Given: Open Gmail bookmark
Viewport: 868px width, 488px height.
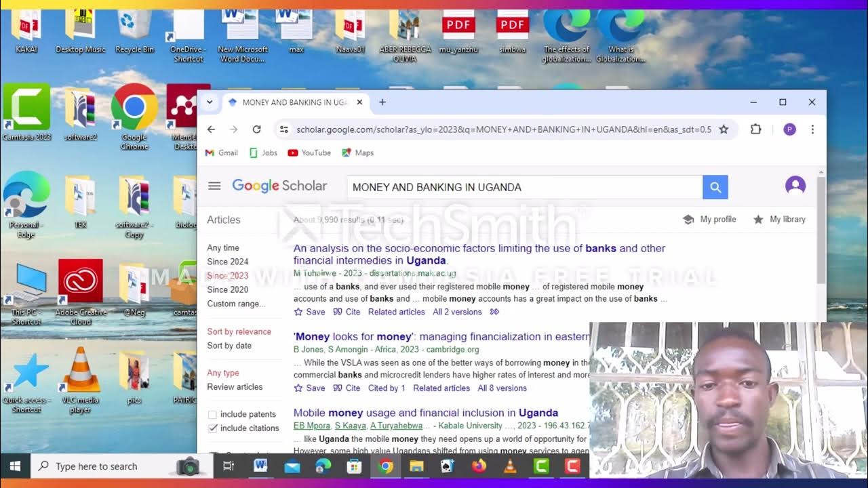Looking at the screenshot, I should 222,152.
